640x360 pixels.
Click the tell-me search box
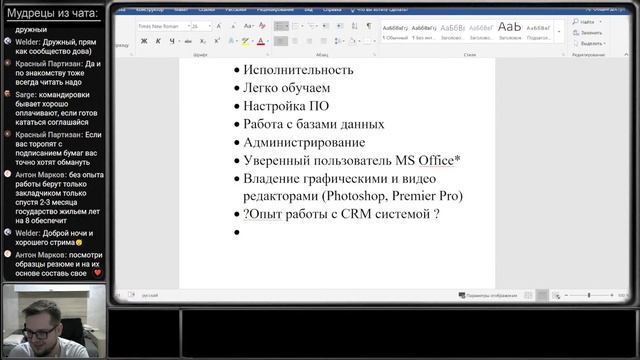(x=380, y=9)
